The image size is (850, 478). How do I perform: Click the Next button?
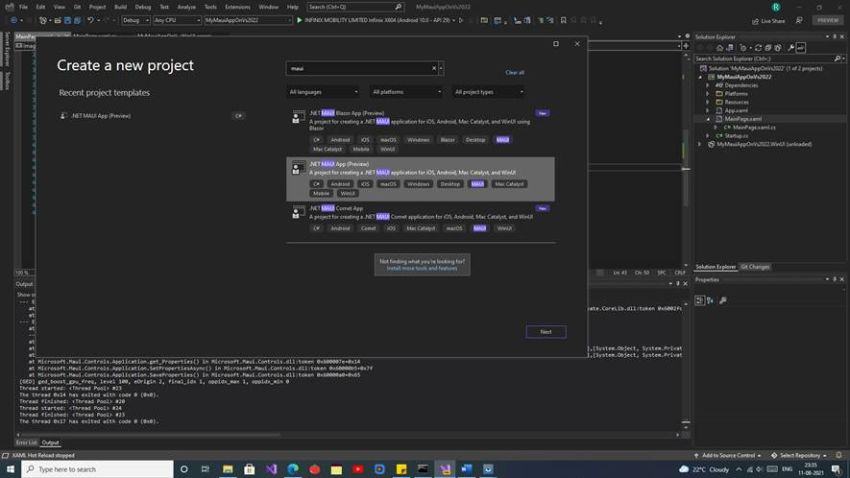pyautogui.click(x=546, y=332)
